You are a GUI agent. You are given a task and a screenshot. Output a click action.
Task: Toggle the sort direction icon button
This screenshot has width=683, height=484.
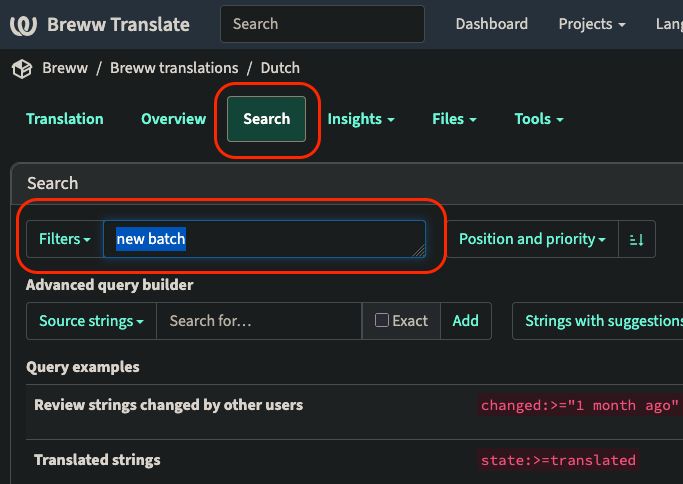[x=637, y=239]
